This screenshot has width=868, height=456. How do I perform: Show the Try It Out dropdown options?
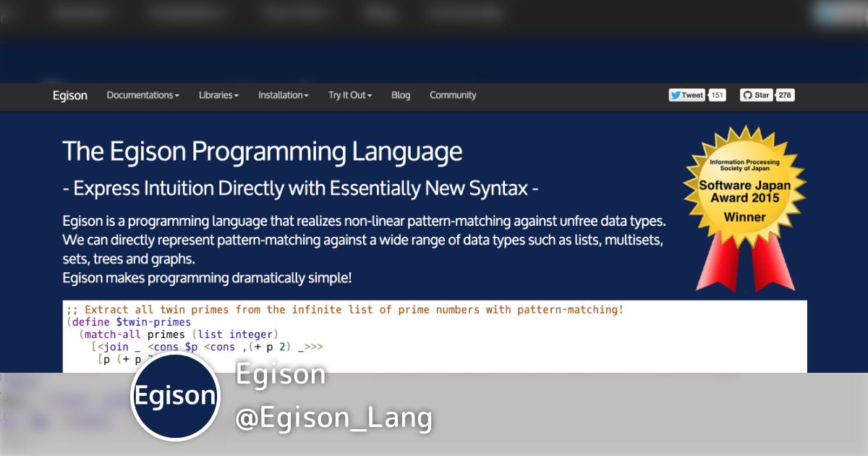click(350, 95)
